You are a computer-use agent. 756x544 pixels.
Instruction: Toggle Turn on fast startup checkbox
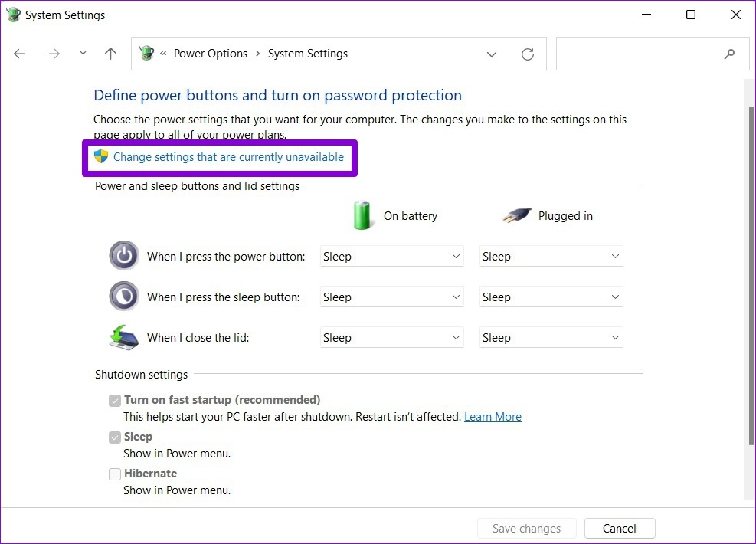115,400
